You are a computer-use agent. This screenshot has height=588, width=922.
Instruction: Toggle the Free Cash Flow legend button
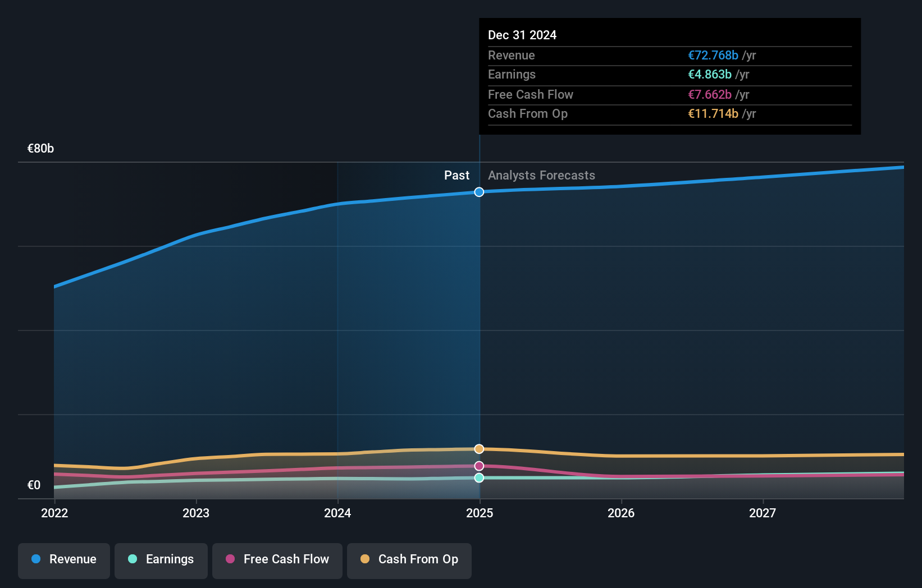[277, 561]
